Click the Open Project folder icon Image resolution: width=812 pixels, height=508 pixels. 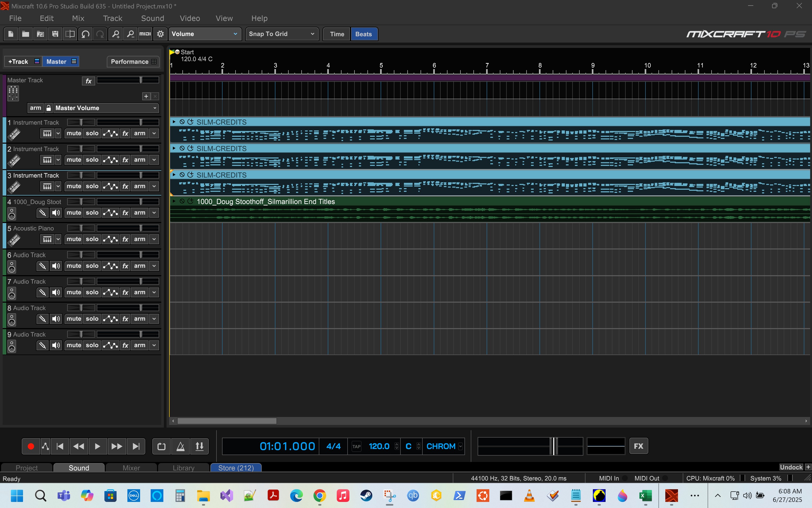25,34
